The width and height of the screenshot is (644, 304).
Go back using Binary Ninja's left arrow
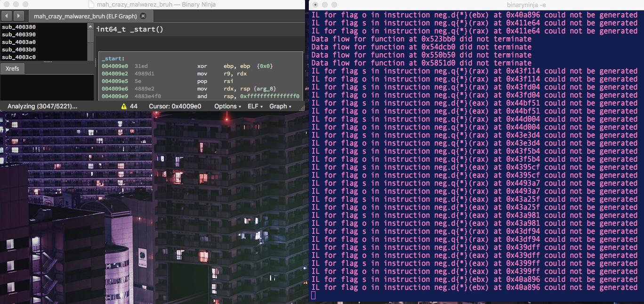click(x=7, y=16)
